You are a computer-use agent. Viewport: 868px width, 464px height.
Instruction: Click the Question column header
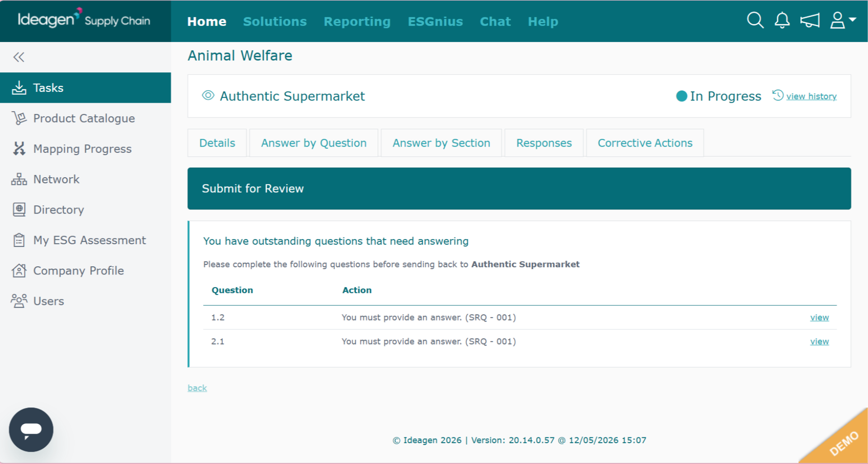coord(232,290)
